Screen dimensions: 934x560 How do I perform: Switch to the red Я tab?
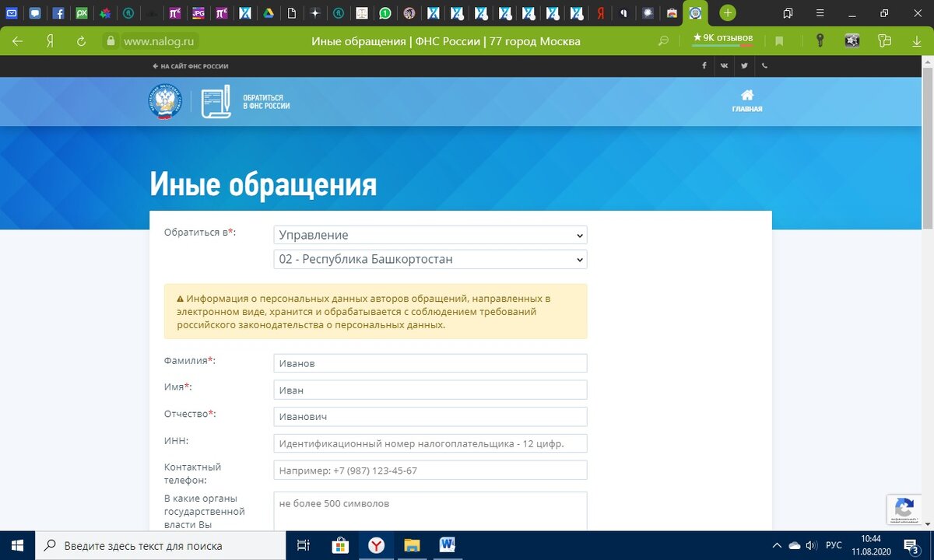pos(601,13)
